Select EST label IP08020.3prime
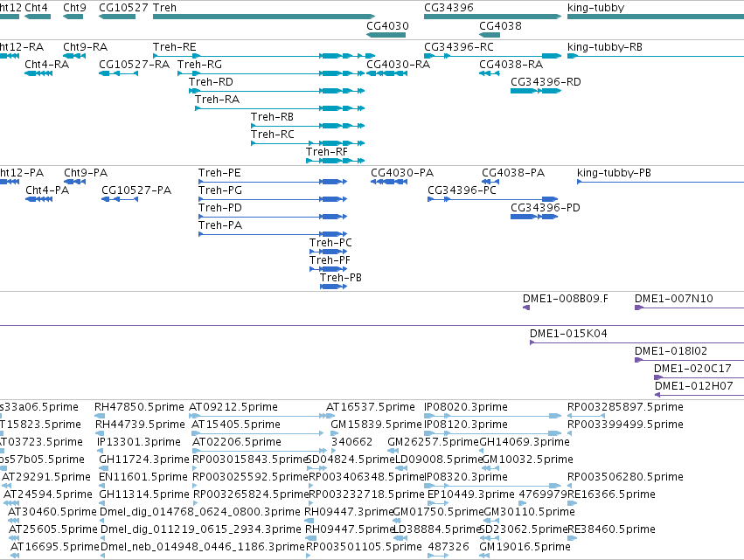Image resolution: width=744 pixels, height=560 pixels. pos(466,407)
